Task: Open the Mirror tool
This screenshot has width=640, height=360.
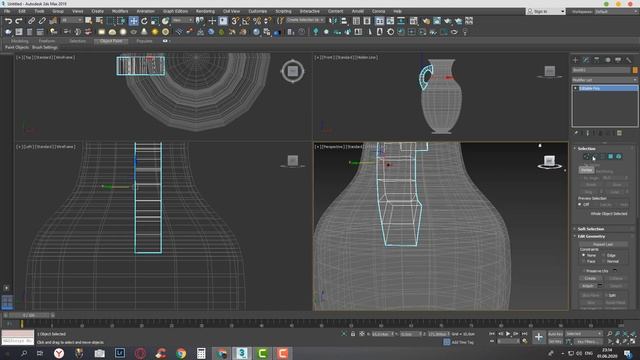Action: [x=333, y=21]
